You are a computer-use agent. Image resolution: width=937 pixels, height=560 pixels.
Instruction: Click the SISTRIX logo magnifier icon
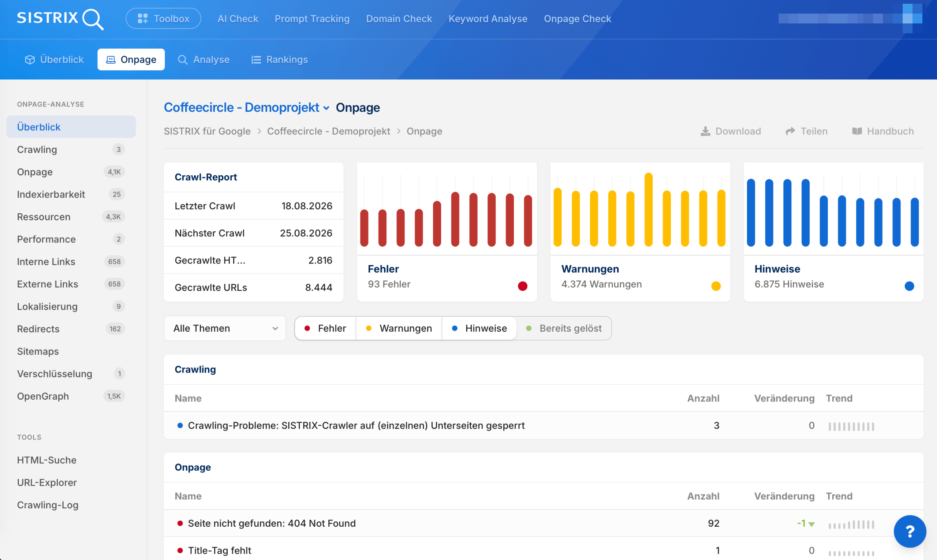click(x=93, y=19)
